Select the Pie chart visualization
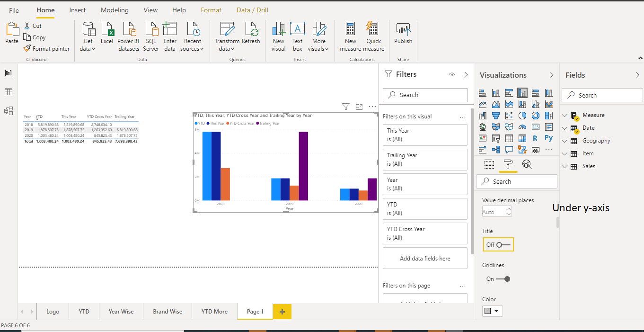644x332 pixels. (522, 116)
